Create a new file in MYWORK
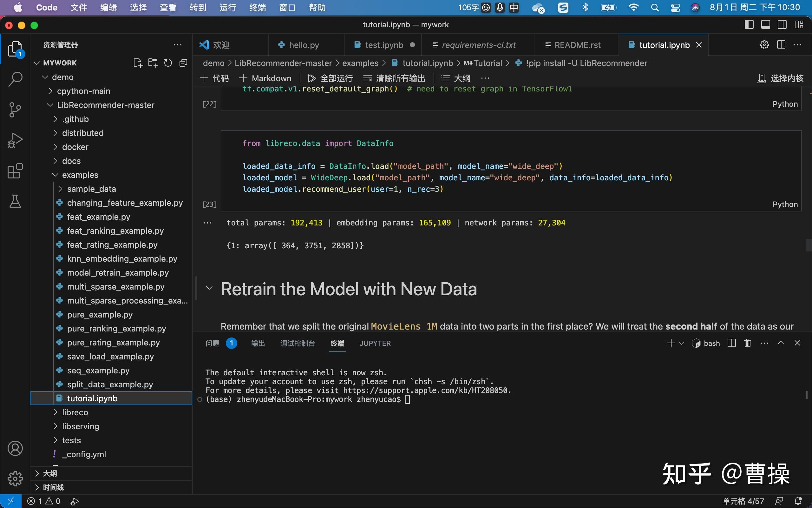 (x=138, y=63)
